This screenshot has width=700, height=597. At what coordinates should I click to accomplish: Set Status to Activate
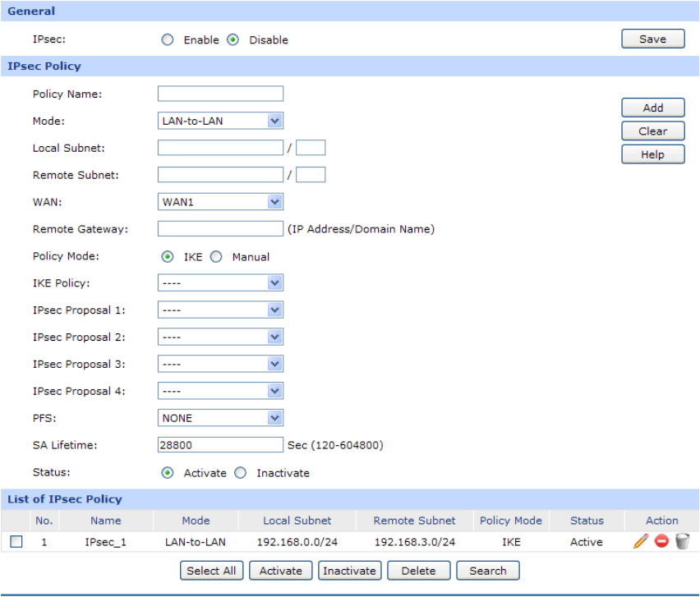point(168,472)
